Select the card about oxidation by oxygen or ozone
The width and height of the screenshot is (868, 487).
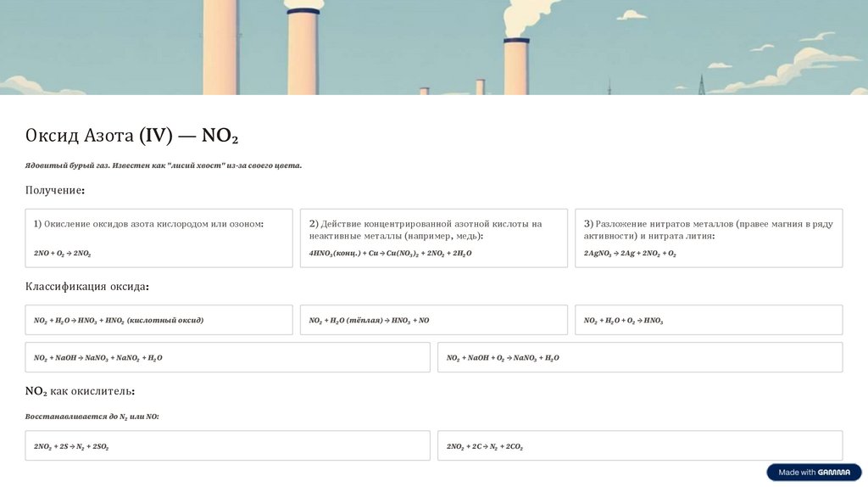click(159, 238)
